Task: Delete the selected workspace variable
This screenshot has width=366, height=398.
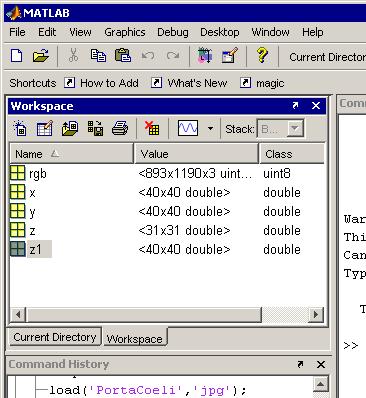Action: (152, 128)
